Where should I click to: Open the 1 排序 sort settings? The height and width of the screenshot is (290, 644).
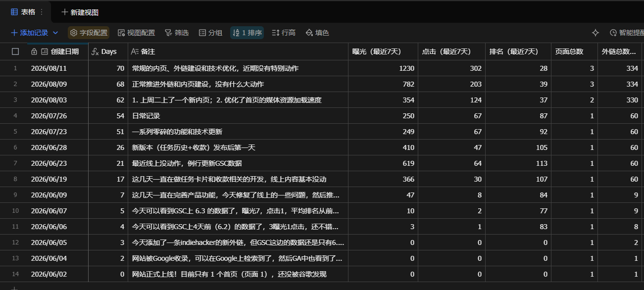pos(247,33)
